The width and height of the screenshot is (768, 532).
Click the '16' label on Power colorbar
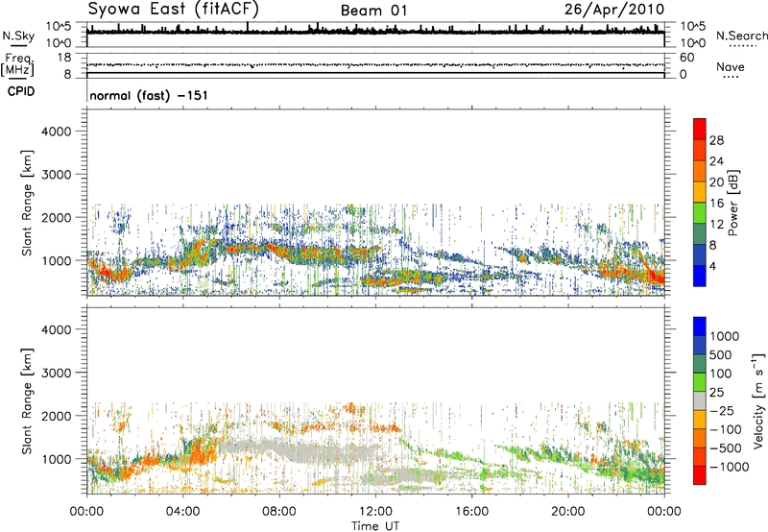coord(716,204)
